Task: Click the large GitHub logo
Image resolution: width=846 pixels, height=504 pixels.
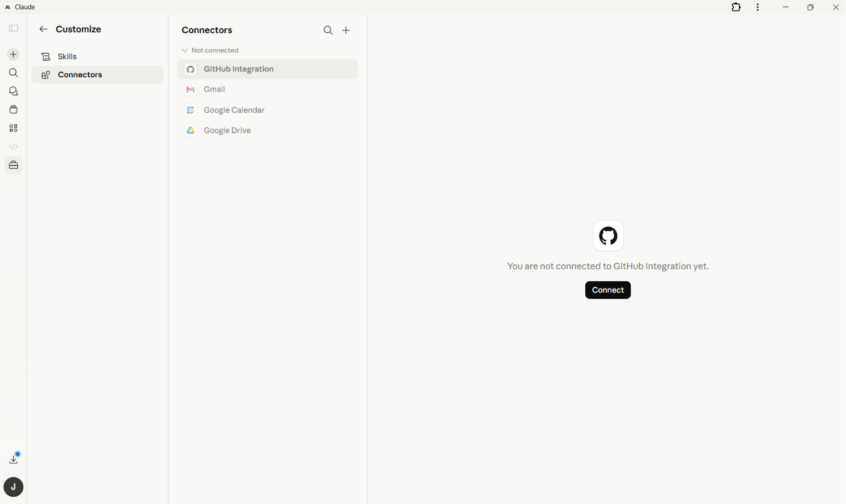Action: pos(608,235)
